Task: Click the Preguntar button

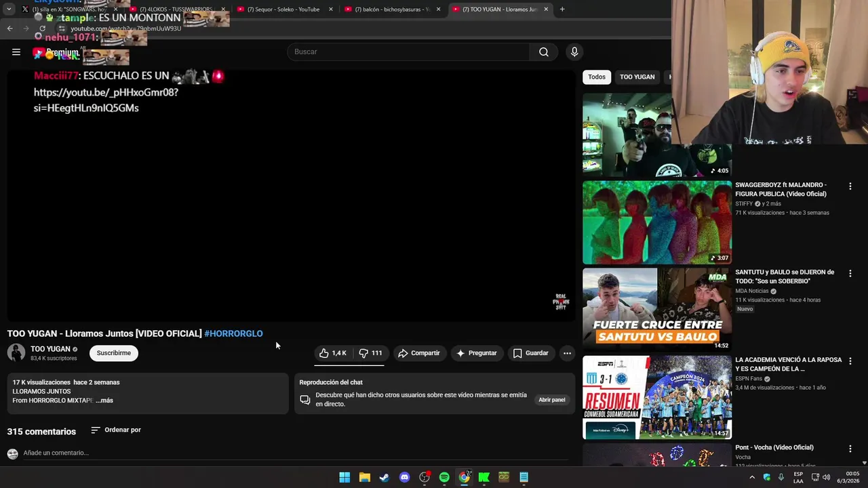Action: (477, 353)
